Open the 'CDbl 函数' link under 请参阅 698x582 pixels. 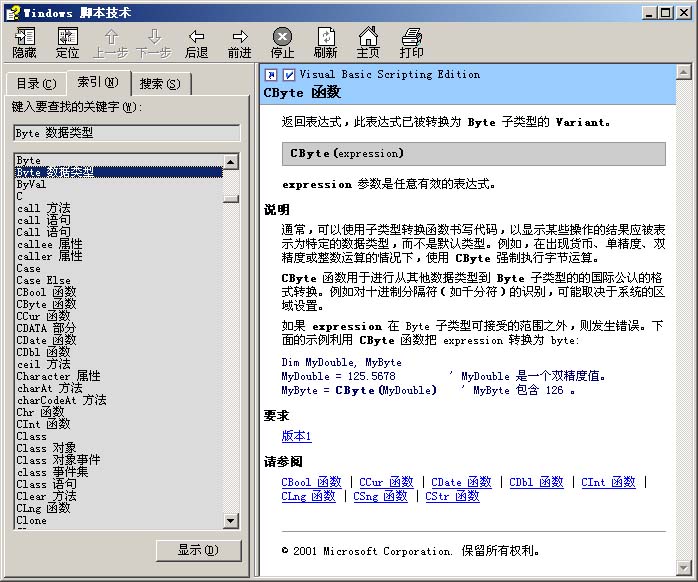[536, 482]
